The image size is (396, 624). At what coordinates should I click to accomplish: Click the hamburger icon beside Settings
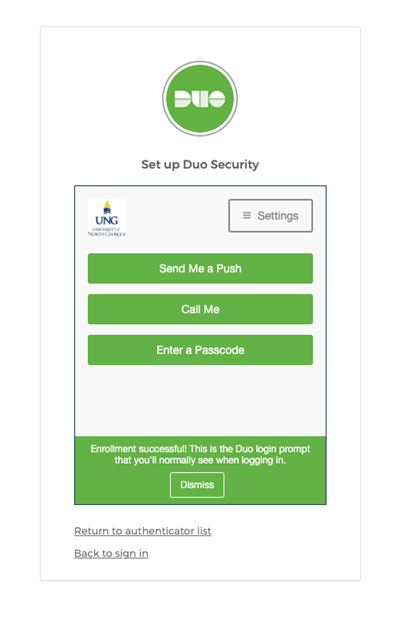(247, 215)
